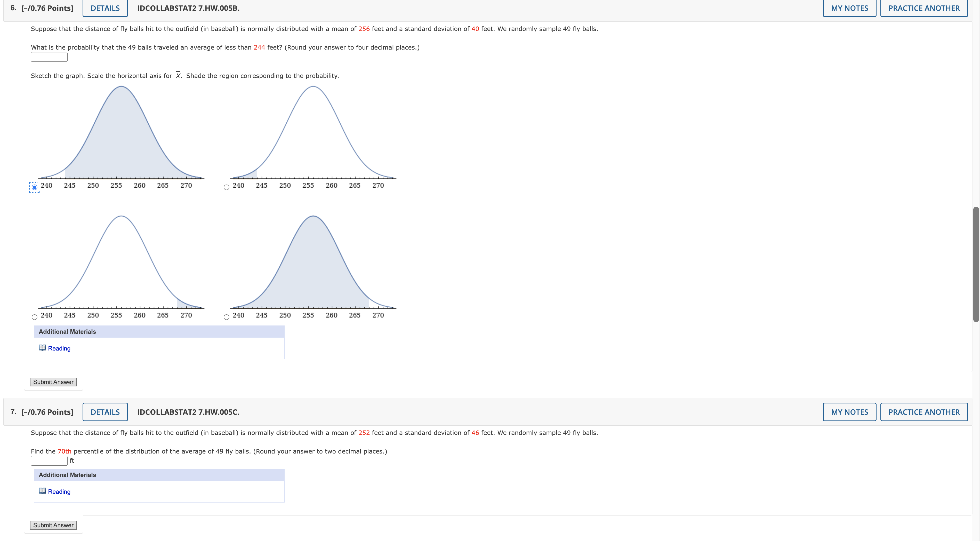Open DETAILS for question 7
The width and height of the screenshot is (980, 541).
(x=105, y=412)
